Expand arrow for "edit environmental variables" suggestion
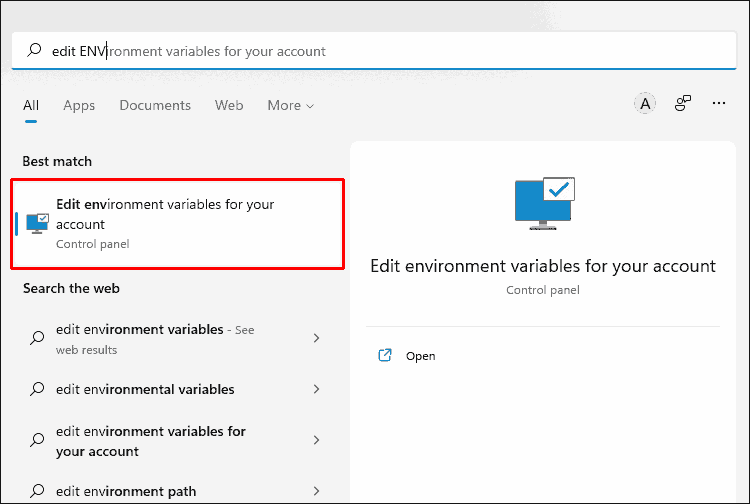 pos(317,390)
